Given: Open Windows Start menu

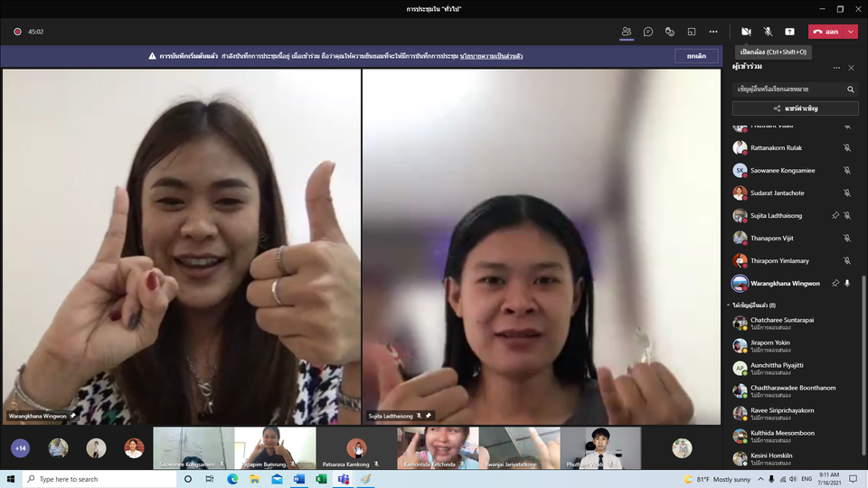Looking at the screenshot, I should point(11,479).
